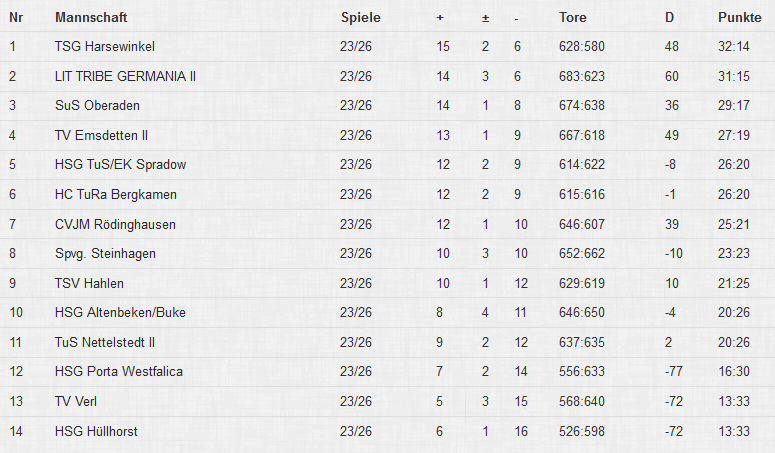Image resolution: width=775 pixels, height=453 pixels.
Task: Open TV Verl team entry
Action: point(76,401)
